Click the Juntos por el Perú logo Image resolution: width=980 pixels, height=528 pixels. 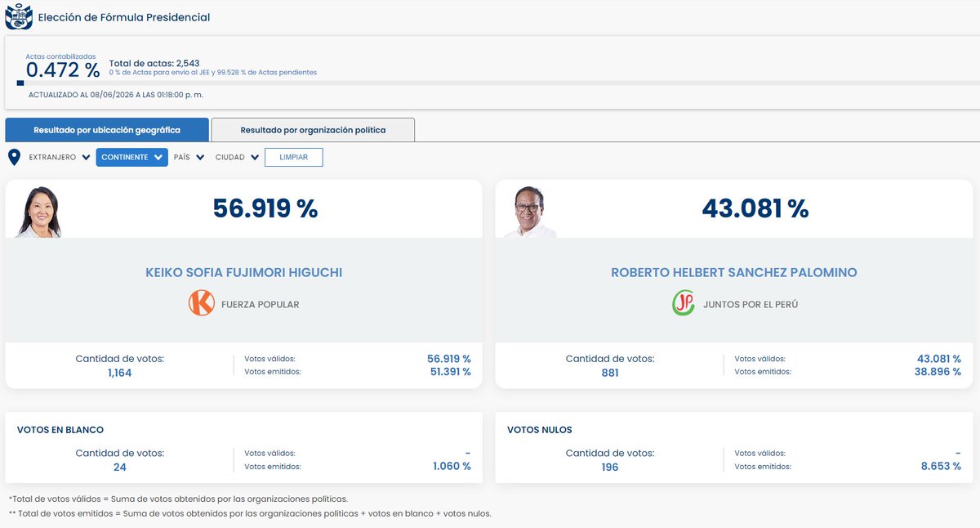coord(684,304)
